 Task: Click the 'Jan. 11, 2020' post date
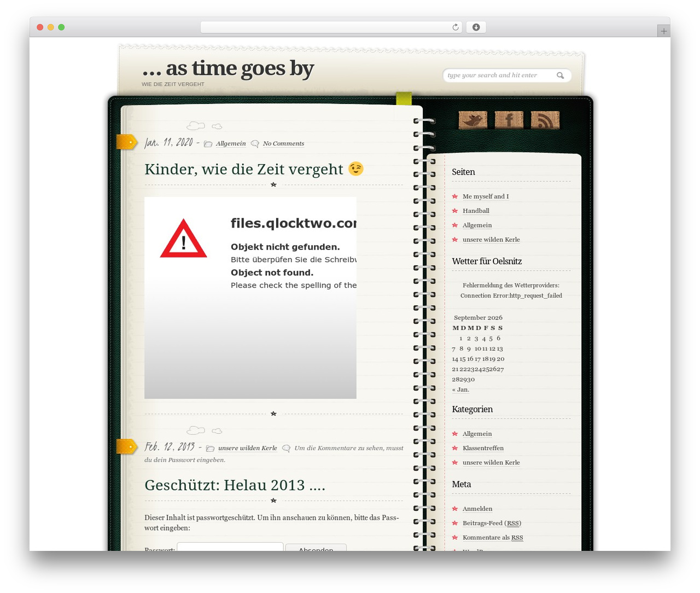tap(168, 142)
